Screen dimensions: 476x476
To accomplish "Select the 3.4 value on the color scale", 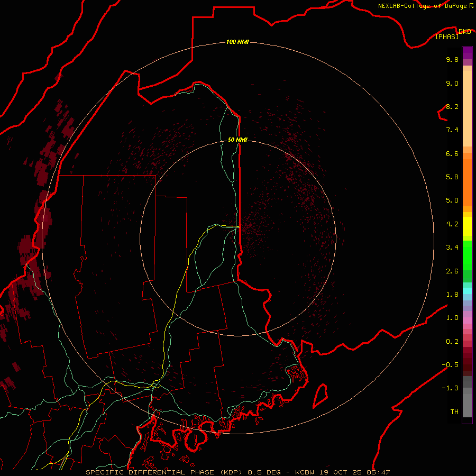I will [452, 248].
